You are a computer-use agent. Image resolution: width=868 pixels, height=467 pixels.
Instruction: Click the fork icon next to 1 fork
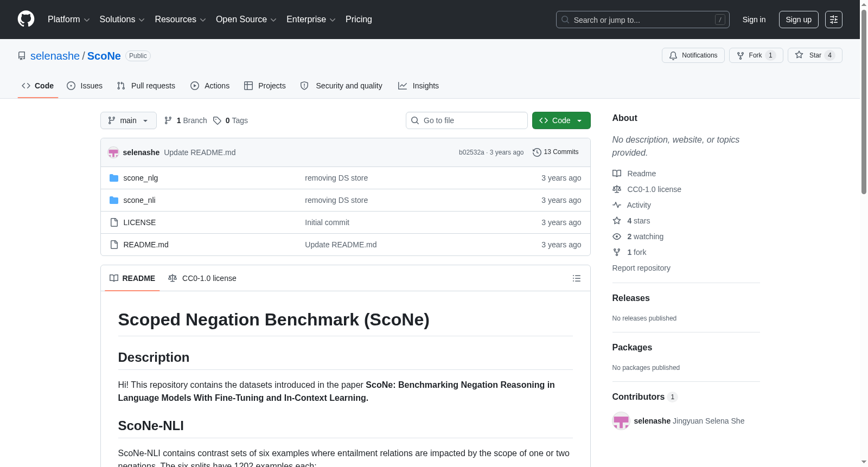coord(617,252)
